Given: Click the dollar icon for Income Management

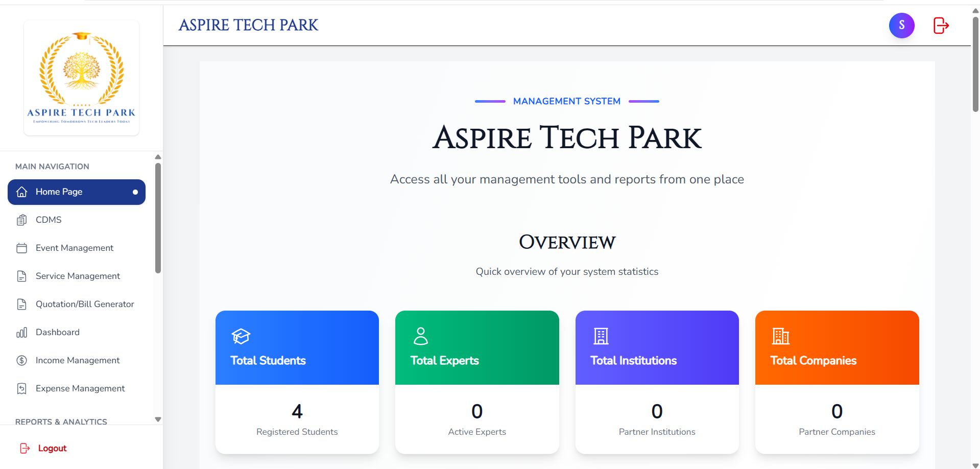Looking at the screenshot, I should coord(21,360).
